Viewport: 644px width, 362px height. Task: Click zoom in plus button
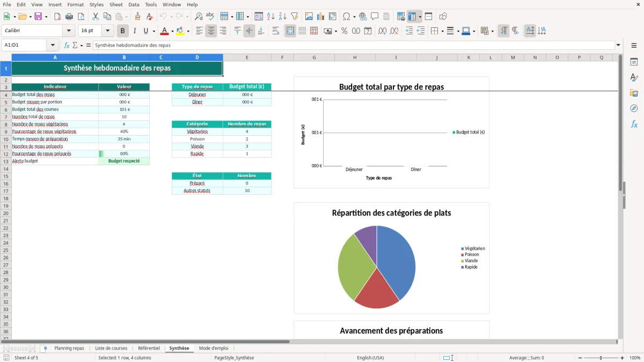623,358
